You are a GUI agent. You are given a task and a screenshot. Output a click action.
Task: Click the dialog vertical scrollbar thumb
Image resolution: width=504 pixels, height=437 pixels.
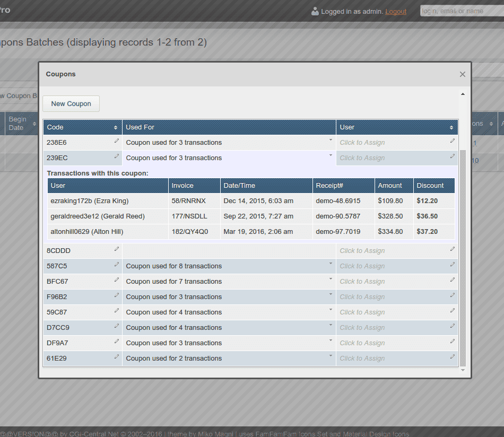(x=463, y=258)
